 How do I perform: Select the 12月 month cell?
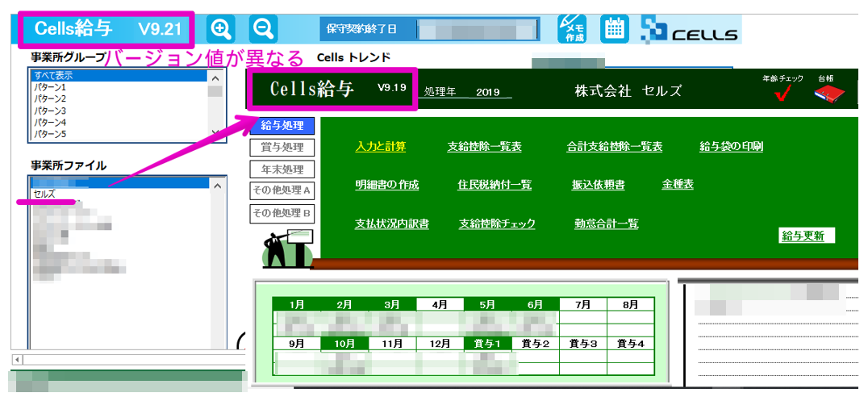pos(440,344)
